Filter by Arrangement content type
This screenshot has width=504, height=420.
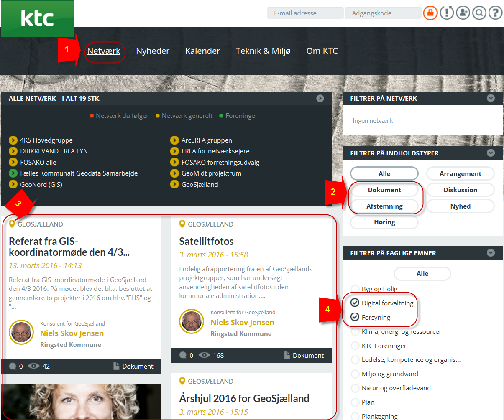pos(461,173)
